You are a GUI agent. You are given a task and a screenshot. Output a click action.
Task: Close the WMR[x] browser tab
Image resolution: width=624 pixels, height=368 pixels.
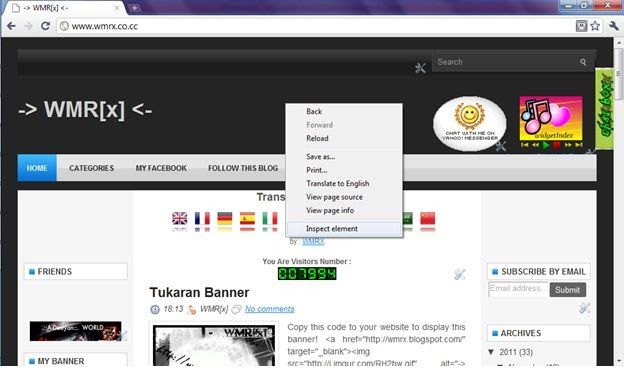point(117,8)
